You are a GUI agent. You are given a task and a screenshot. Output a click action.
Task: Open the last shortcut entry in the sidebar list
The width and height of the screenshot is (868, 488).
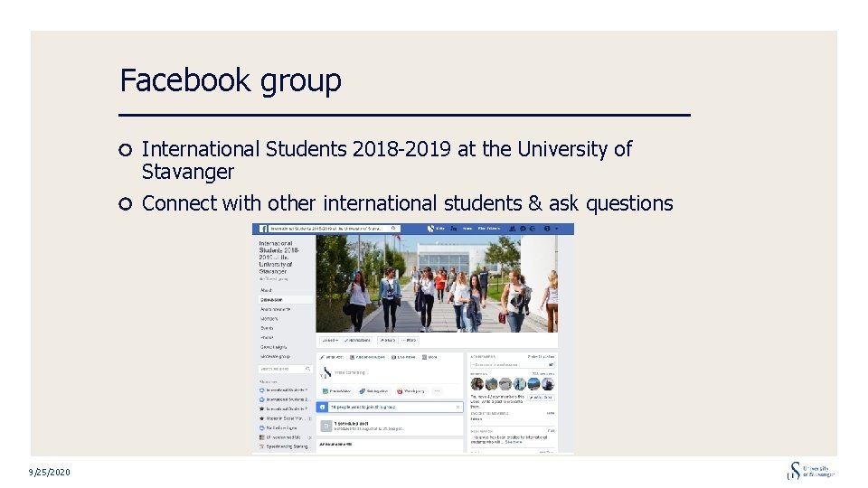tap(285, 446)
